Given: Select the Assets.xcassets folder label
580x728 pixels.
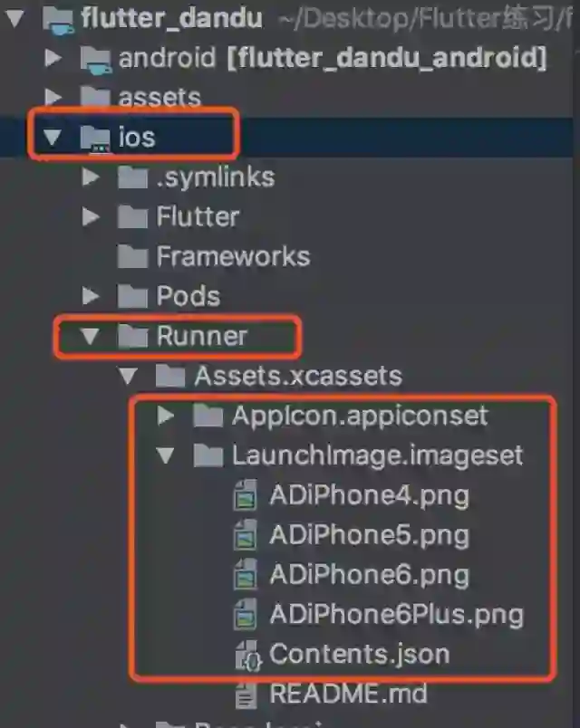Looking at the screenshot, I should tap(298, 376).
